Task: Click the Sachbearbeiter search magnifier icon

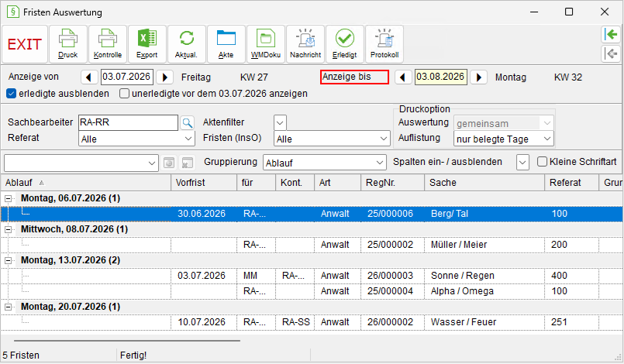Action: (x=187, y=122)
